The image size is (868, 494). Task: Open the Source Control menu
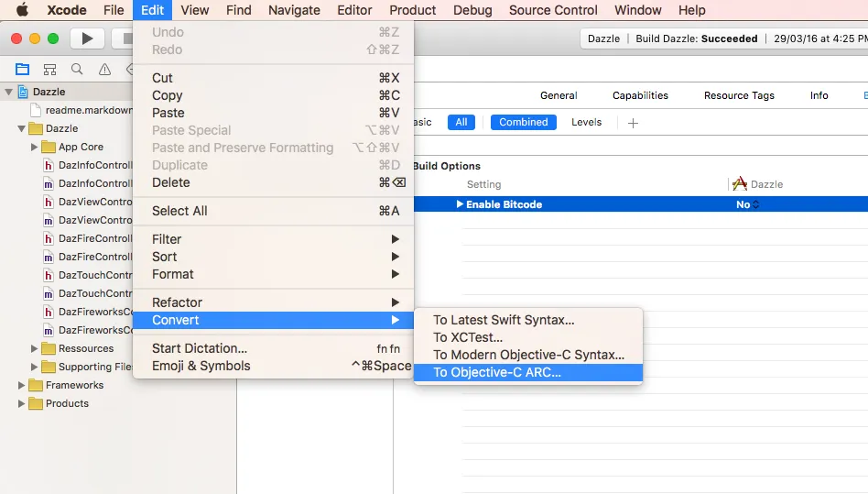(x=553, y=10)
